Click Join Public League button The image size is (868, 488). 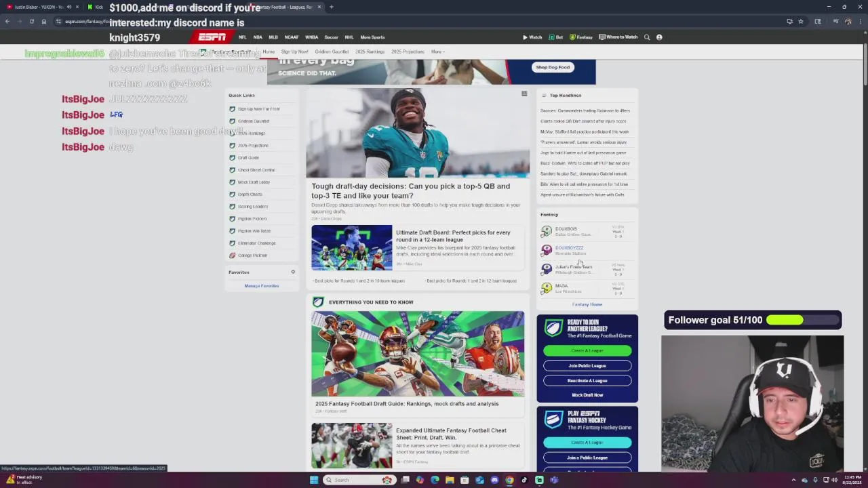(587, 365)
